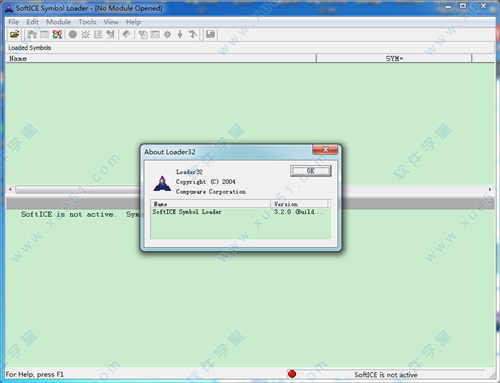Close the About Loader32 dialog

pos(325,150)
